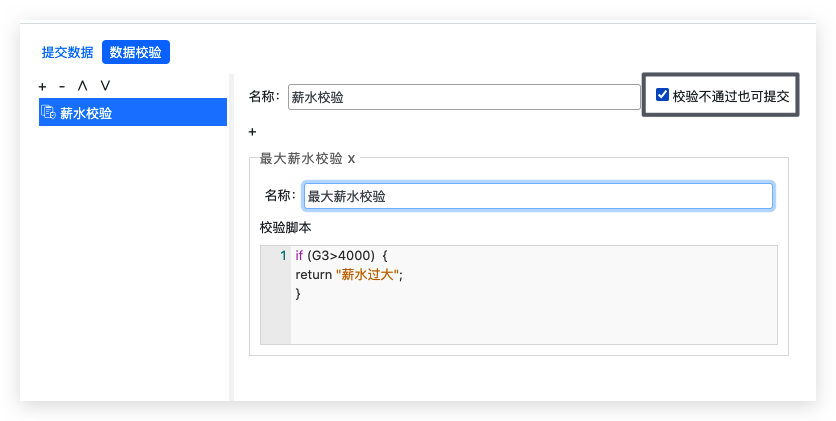
Task: Toggle the 校验不通过也可提交 checkbox
Action: [662, 95]
